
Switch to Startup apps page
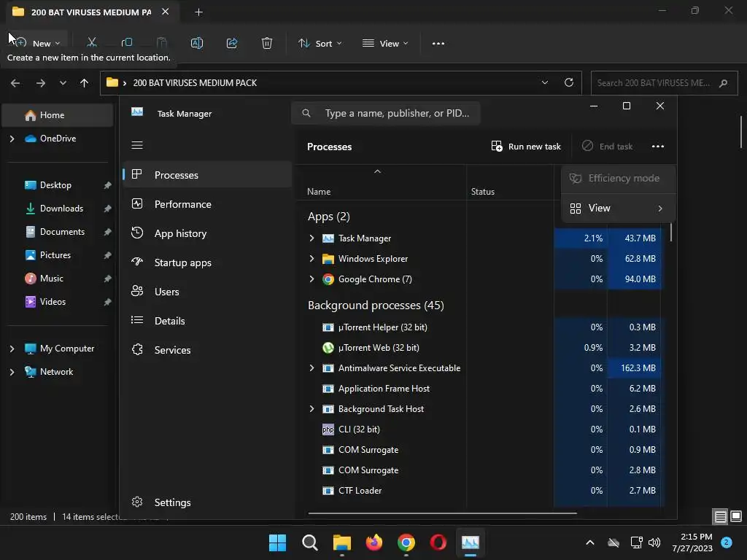[207, 262]
